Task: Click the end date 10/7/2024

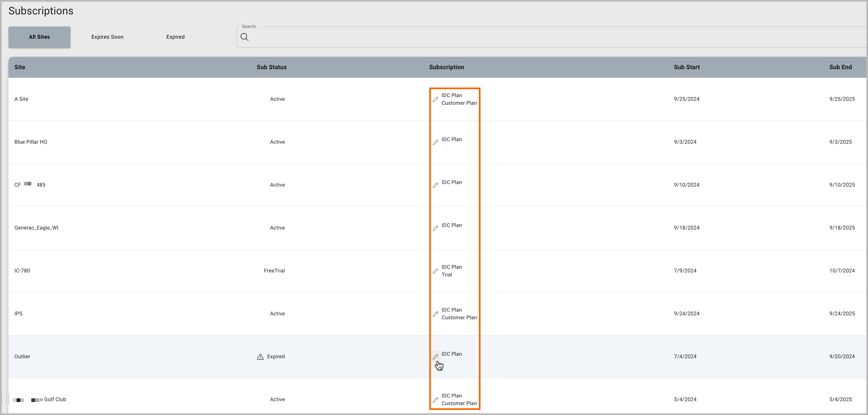Action: point(842,270)
